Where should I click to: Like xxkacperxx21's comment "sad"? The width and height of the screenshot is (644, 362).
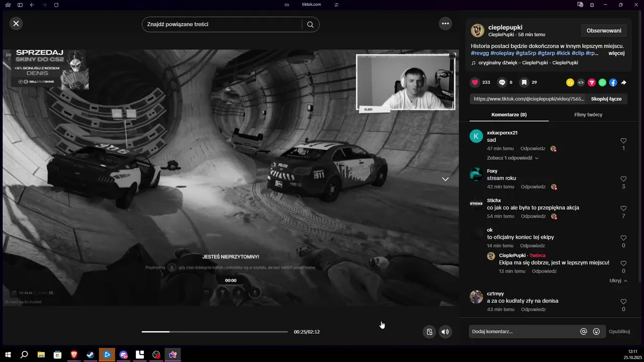pyautogui.click(x=623, y=141)
